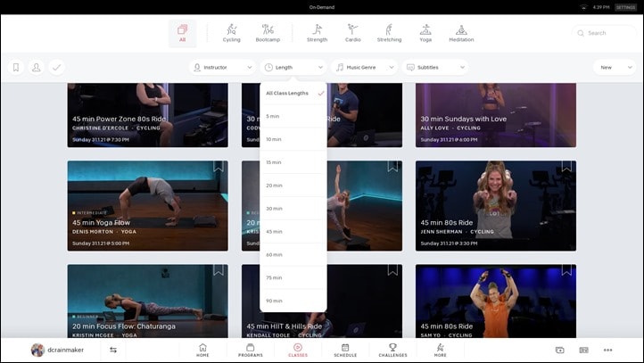Image resolution: width=644 pixels, height=363 pixels.
Task: Open the 45 min Yoga Flow thumbnail
Action: click(148, 206)
